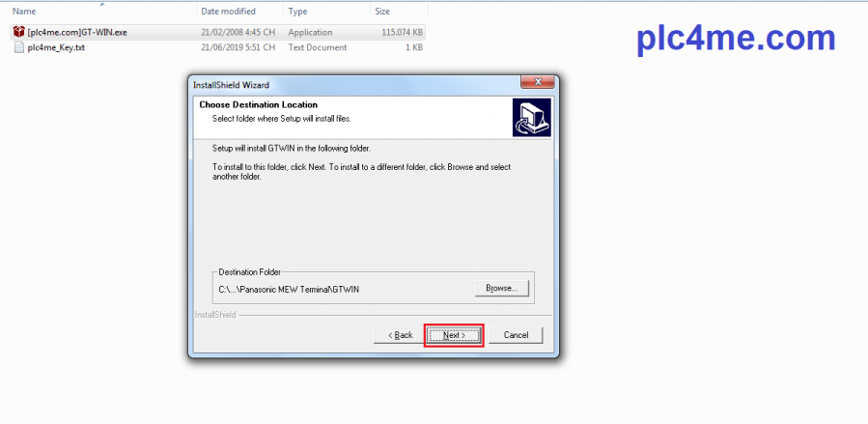Click the Destination Folder path text

tap(289, 289)
